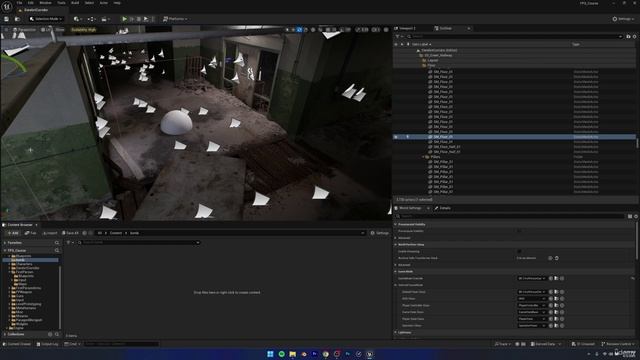Toggle visibility eye of selected SM_Floor row
This screenshot has height=360, width=640.
(396, 137)
